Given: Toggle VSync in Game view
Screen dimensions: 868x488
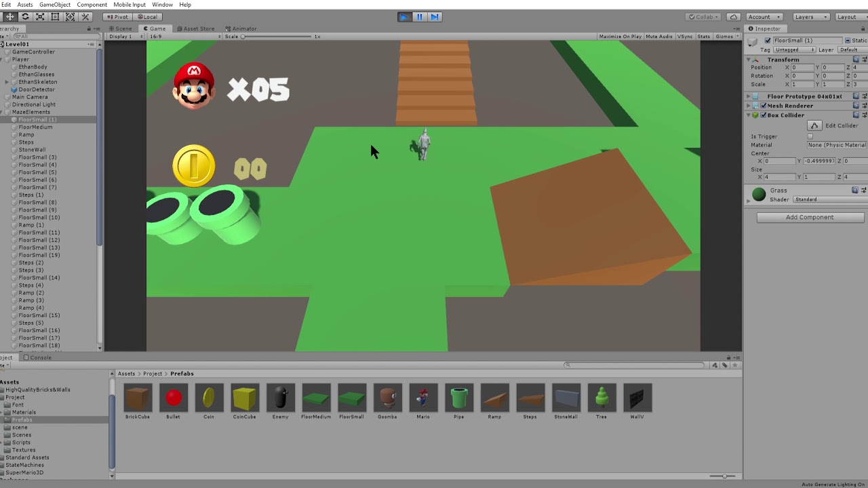Looking at the screenshot, I should click(685, 36).
